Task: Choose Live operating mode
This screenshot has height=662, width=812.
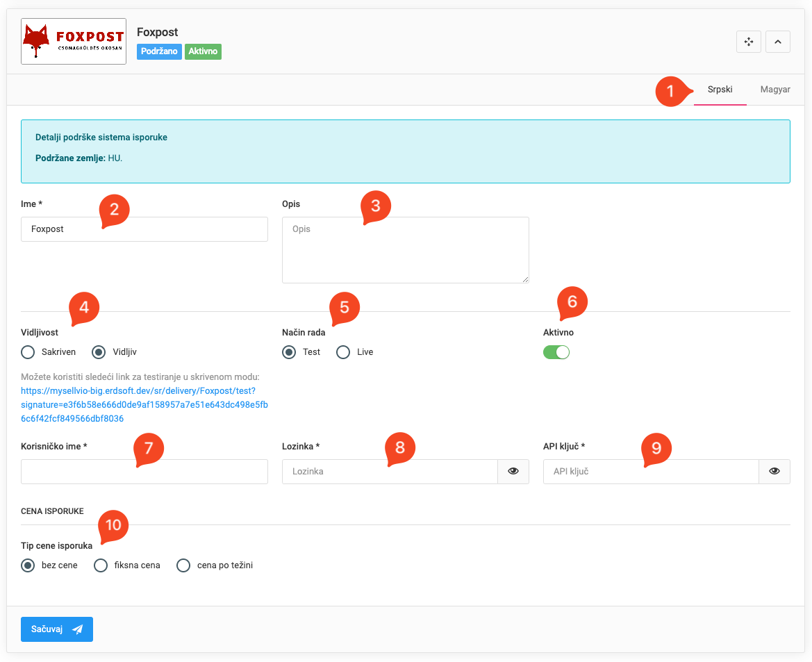Action: (x=343, y=352)
